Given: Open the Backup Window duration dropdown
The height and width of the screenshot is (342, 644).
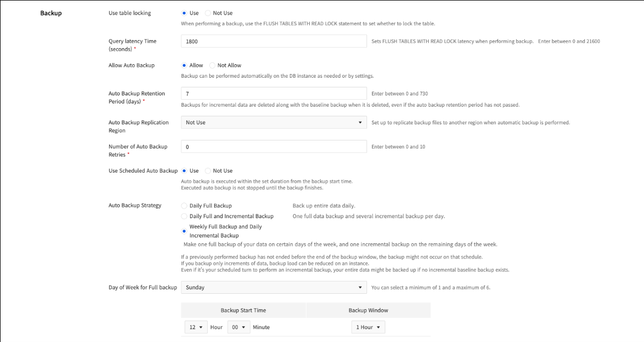Looking at the screenshot, I should 368,327.
